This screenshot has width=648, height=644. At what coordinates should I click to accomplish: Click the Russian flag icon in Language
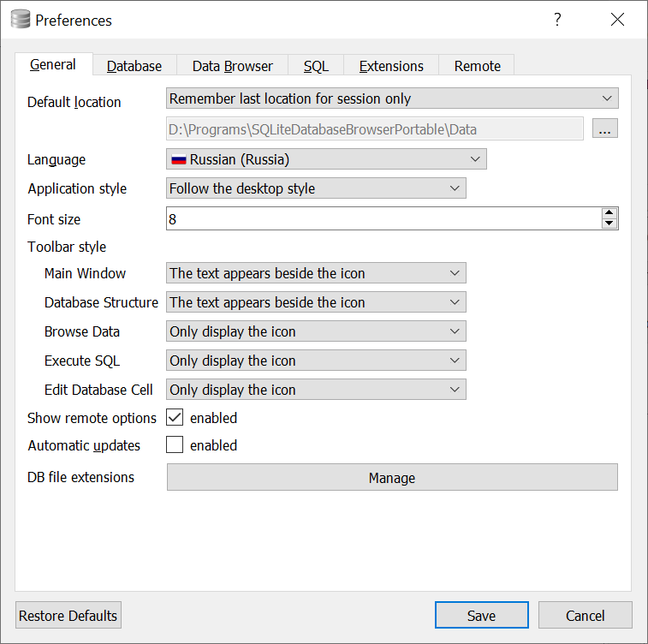[x=179, y=159]
